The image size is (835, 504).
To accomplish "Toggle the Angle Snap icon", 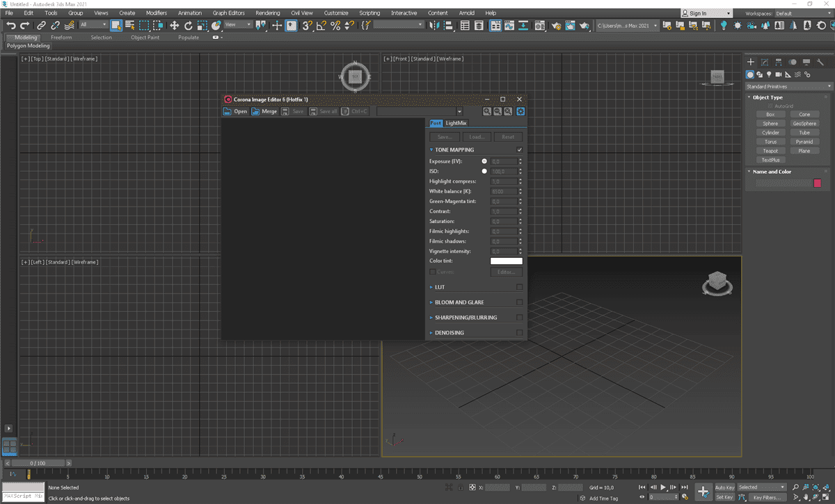I will click(321, 25).
